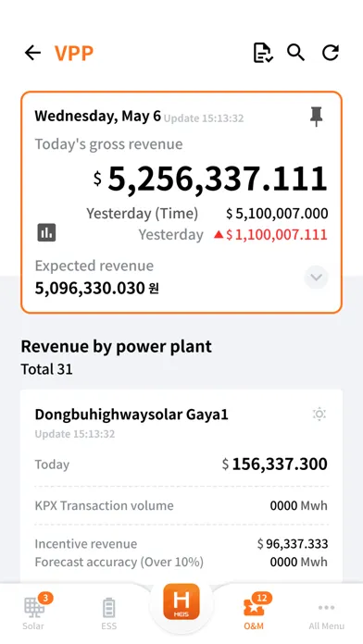This screenshot has height=644, width=363.
Task: Tap the search magnifier icon
Action: [x=295, y=53]
